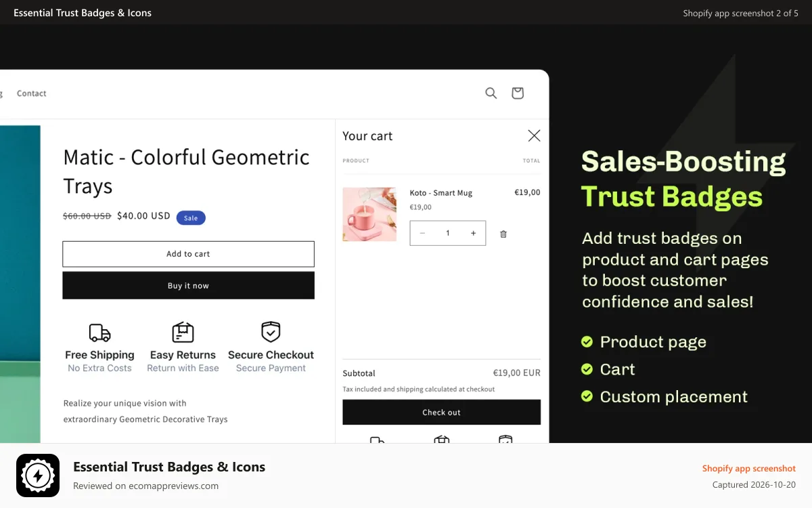Click the product description about Geometric Decorative Trays
812x508 pixels.
145,411
